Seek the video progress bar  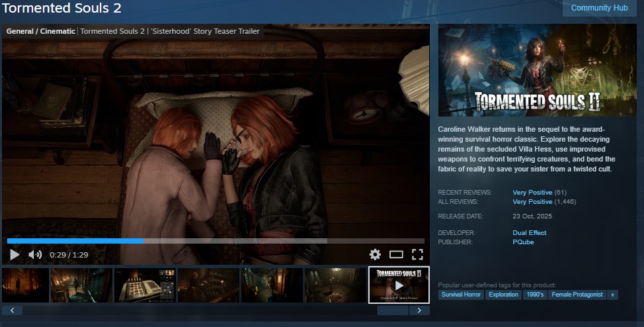(216, 241)
